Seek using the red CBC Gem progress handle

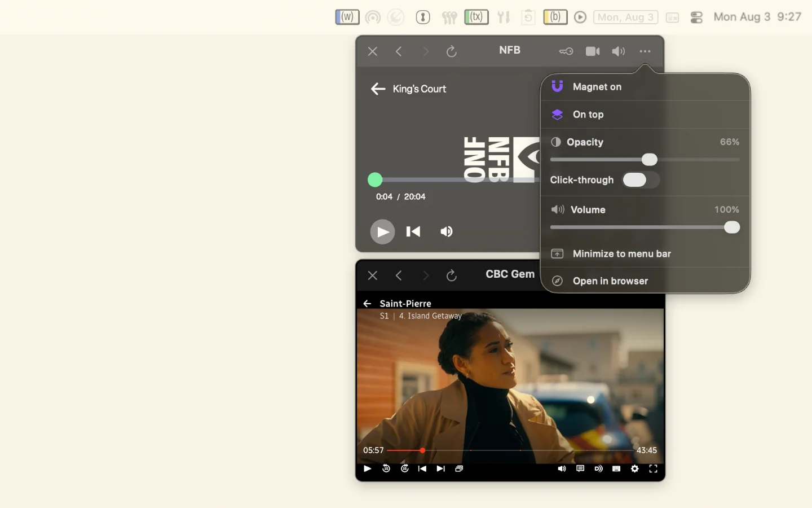coord(422,450)
